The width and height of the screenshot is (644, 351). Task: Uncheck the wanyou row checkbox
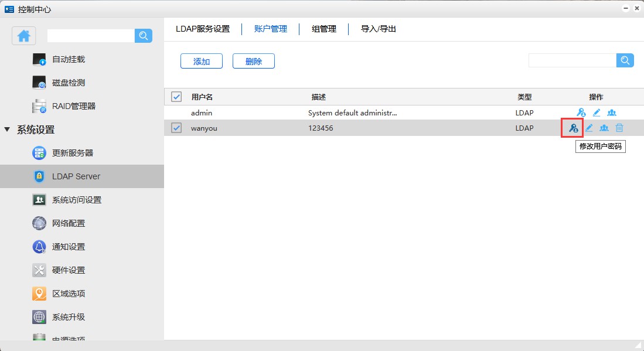pos(176,128)
